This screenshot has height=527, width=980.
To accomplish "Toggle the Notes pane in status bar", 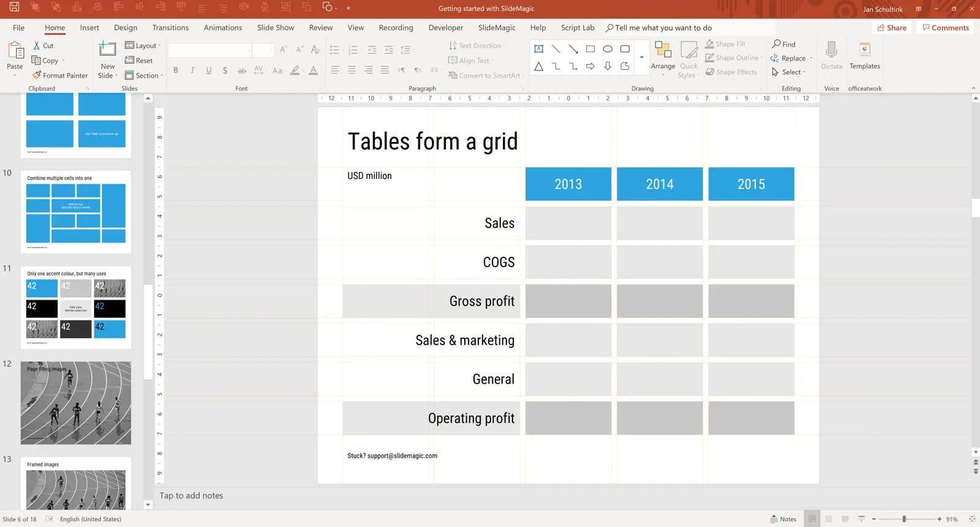I will coord(783,519).
